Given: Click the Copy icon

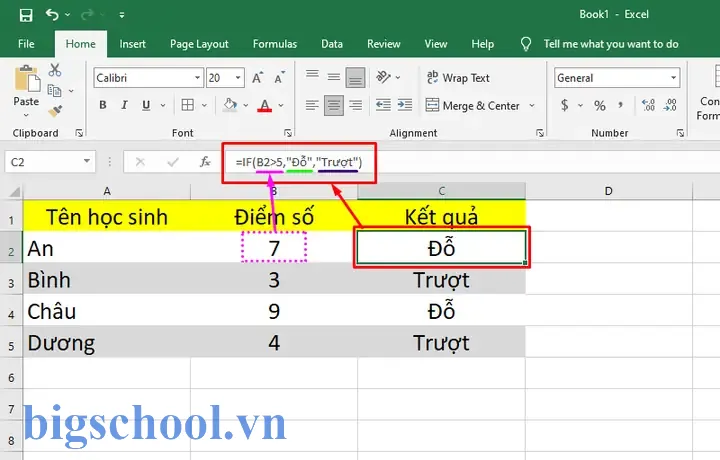Looking at the screenshot, I should click(x=55, y=90).
